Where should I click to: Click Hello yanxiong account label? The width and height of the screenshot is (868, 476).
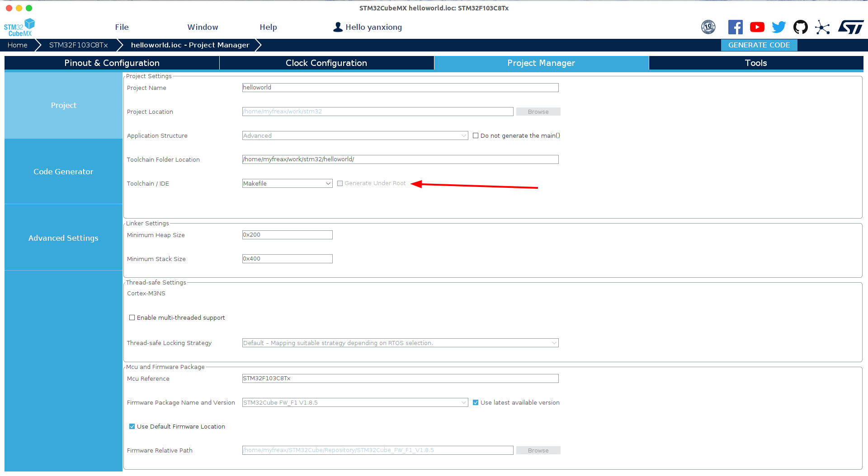point(373,27)
